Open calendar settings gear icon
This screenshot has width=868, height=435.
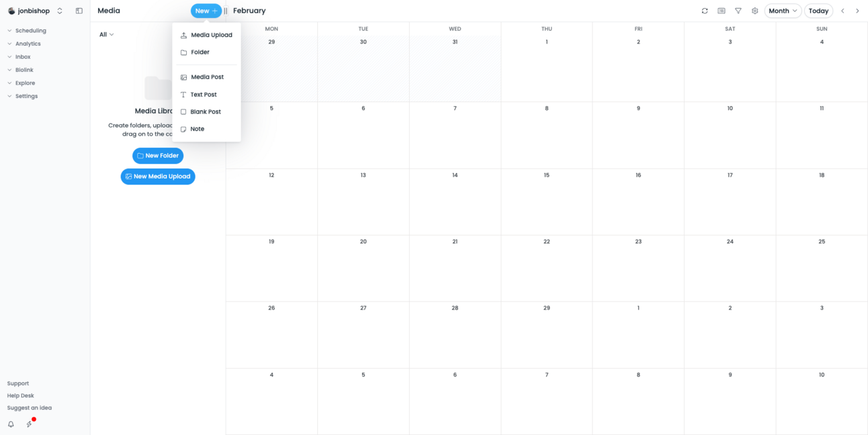[x=755, y=11]
